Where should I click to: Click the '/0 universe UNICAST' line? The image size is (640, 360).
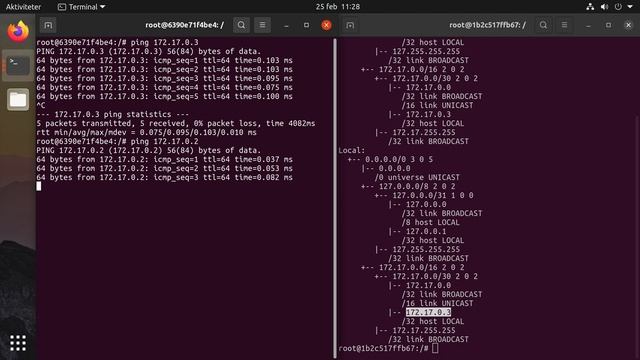pyautogui.click(x=417, y=177)
